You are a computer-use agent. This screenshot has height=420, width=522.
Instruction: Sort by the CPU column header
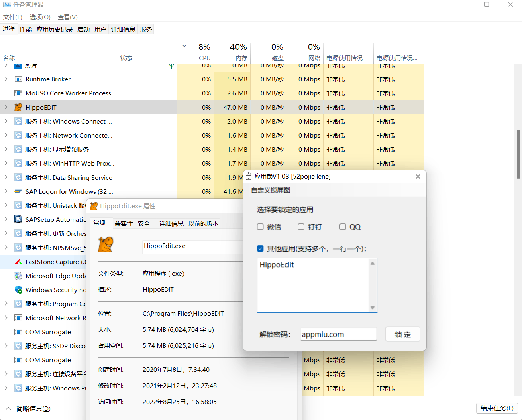(x=196, y=53)
